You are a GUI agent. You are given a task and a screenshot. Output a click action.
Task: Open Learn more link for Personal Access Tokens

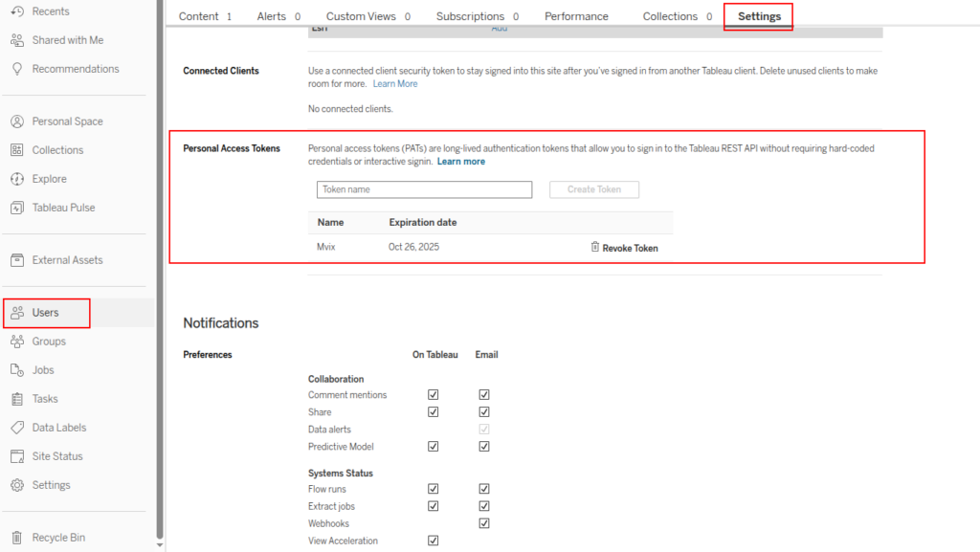point(460,161)
